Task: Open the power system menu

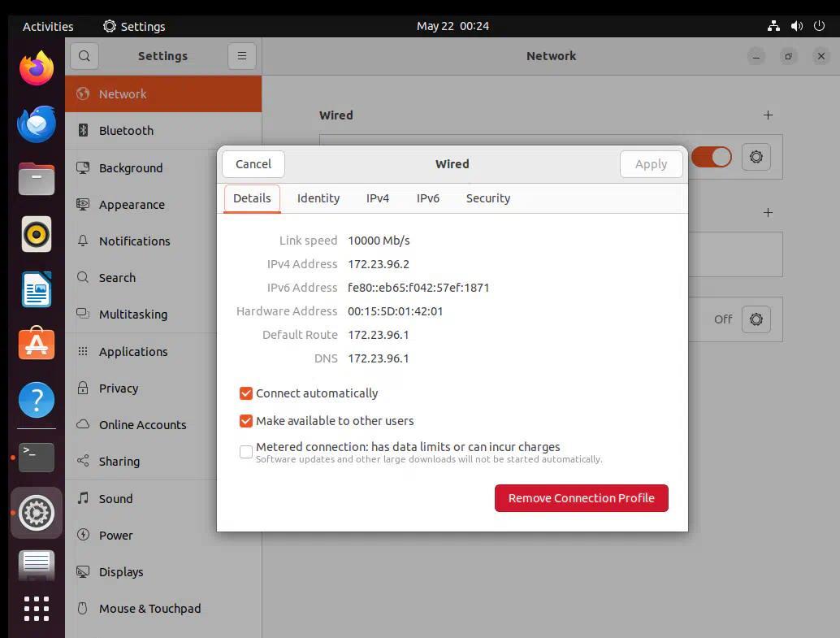Action: pyautogui.click(x=819, y=26)
